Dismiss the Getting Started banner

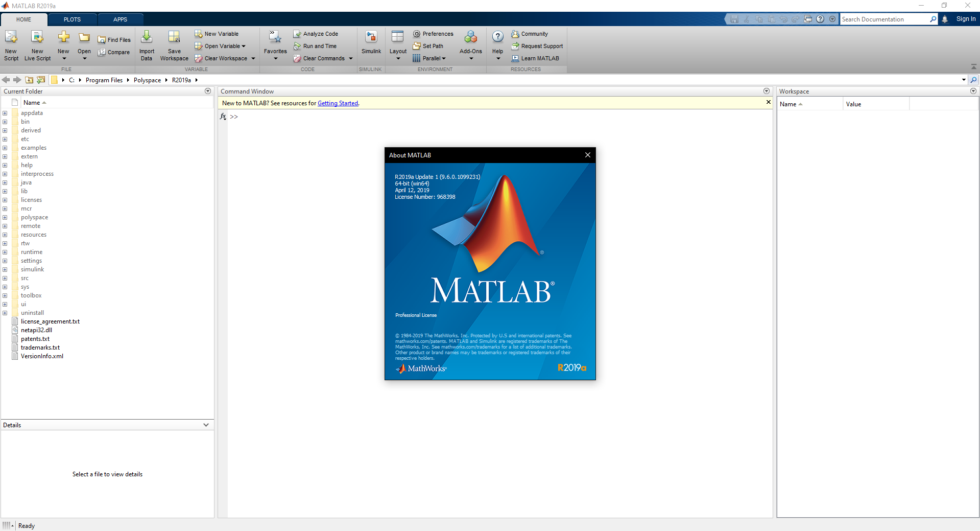click(x=768, y=102)
